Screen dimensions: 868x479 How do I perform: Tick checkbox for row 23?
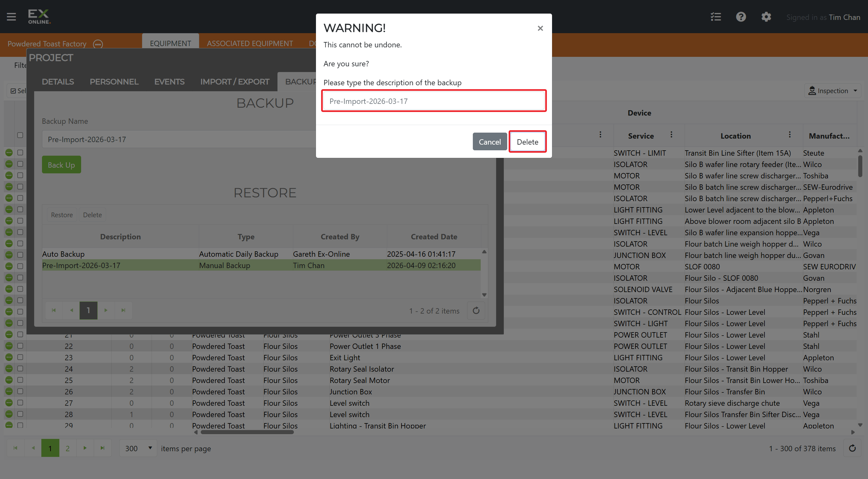(20, 357)
